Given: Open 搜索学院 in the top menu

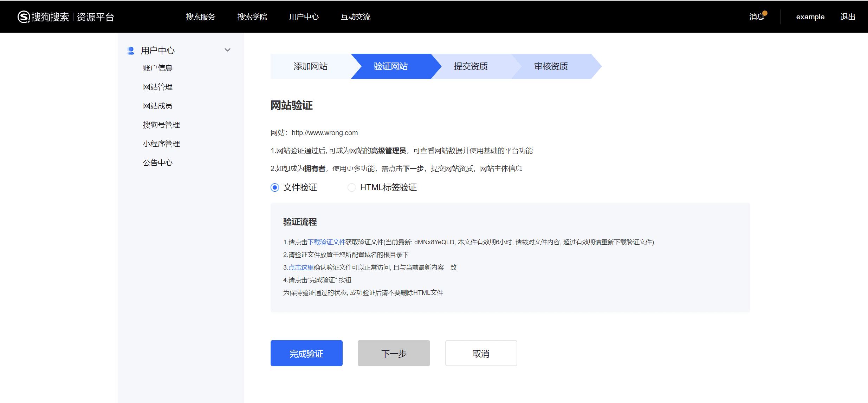Looking at the screenshot, I should (x=252, y=17).
